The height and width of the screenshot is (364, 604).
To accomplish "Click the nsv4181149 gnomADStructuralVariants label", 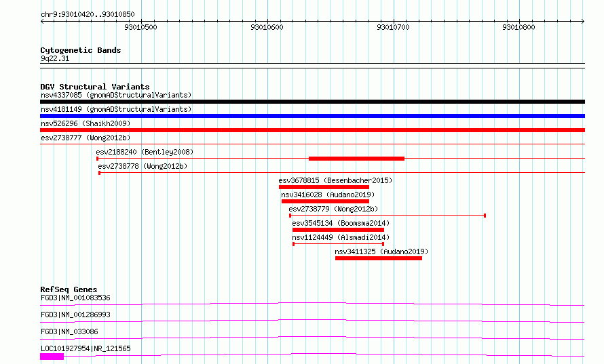I will coord(116,109).
